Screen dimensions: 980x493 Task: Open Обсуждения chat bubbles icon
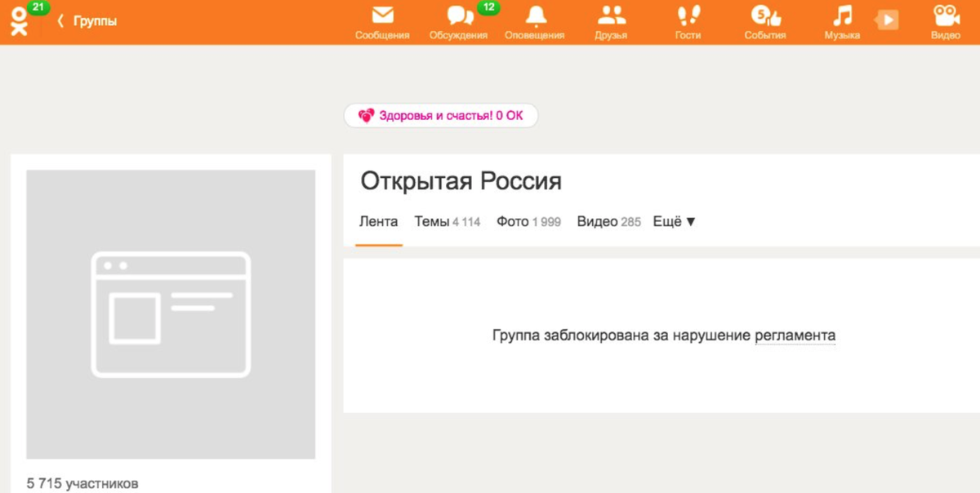(459, 16)
